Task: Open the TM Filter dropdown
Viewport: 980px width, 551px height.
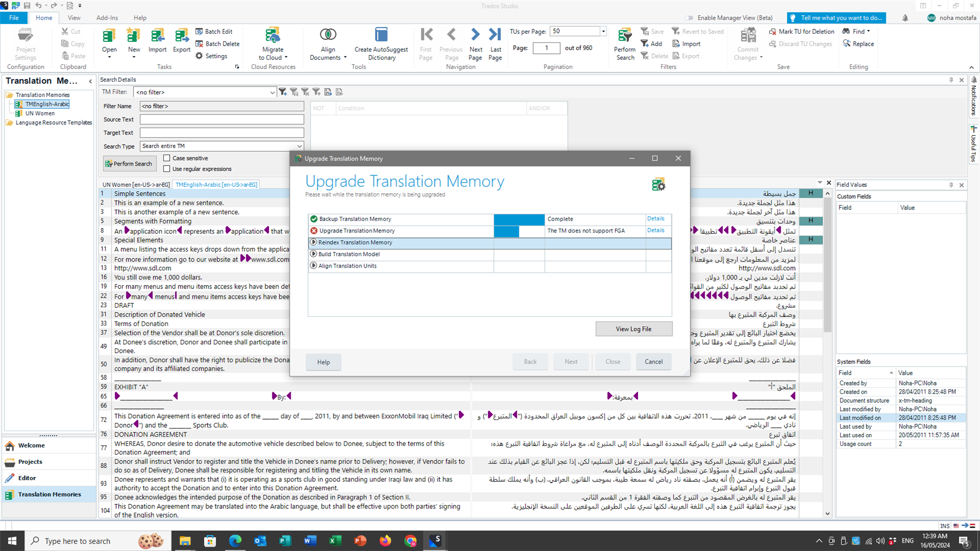Action: [272, 93]
